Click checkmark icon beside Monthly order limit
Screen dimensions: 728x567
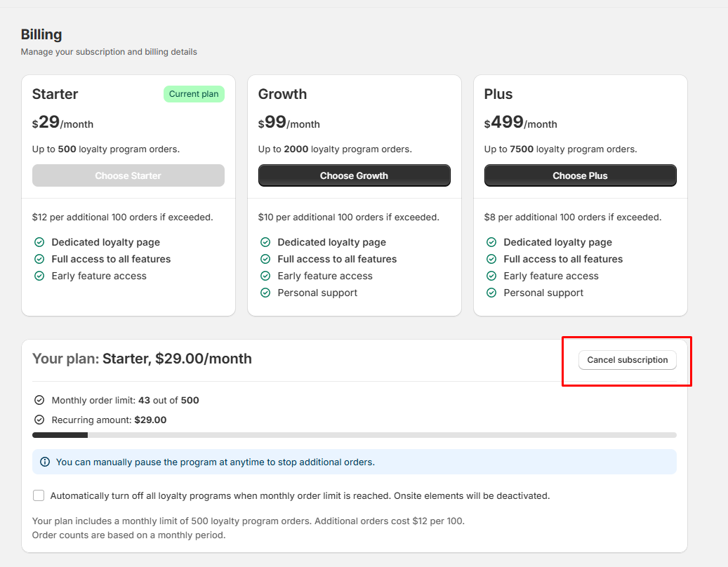coord(39,400)
